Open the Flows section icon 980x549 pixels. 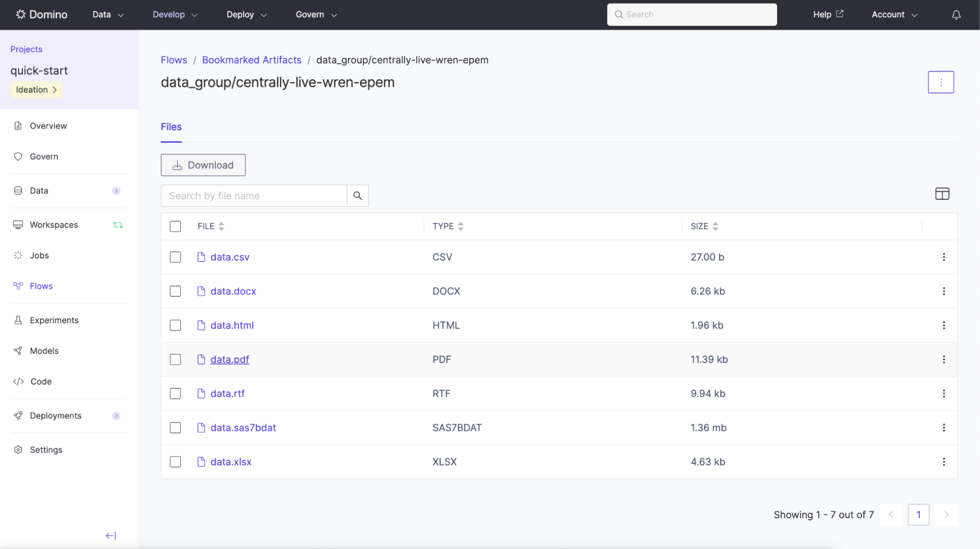(x=18, y=286)
